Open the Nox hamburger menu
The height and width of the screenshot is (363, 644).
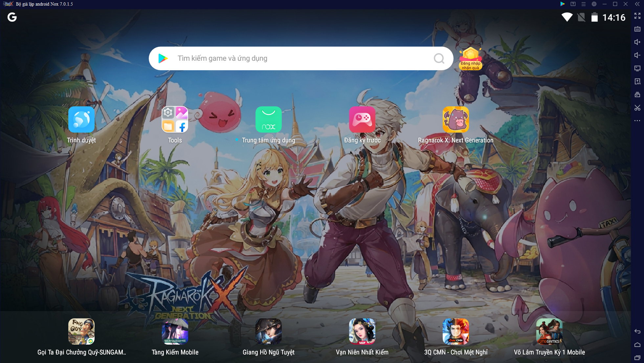[584, 4]
